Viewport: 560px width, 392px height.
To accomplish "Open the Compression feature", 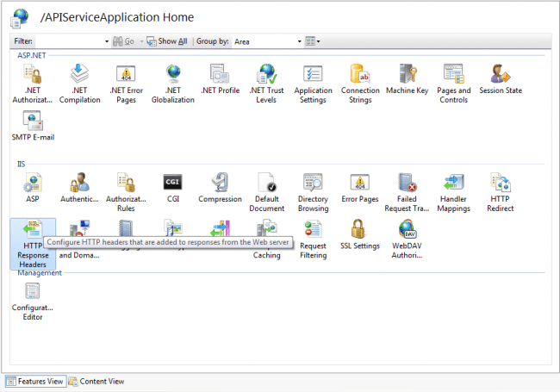I will pos(220,188).
